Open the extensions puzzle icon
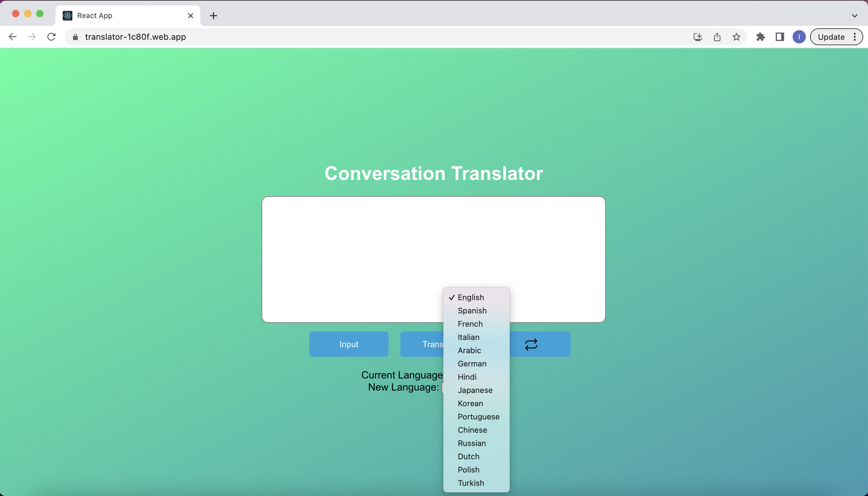This screenshot has height=496, width=868. tap(760, 37)
